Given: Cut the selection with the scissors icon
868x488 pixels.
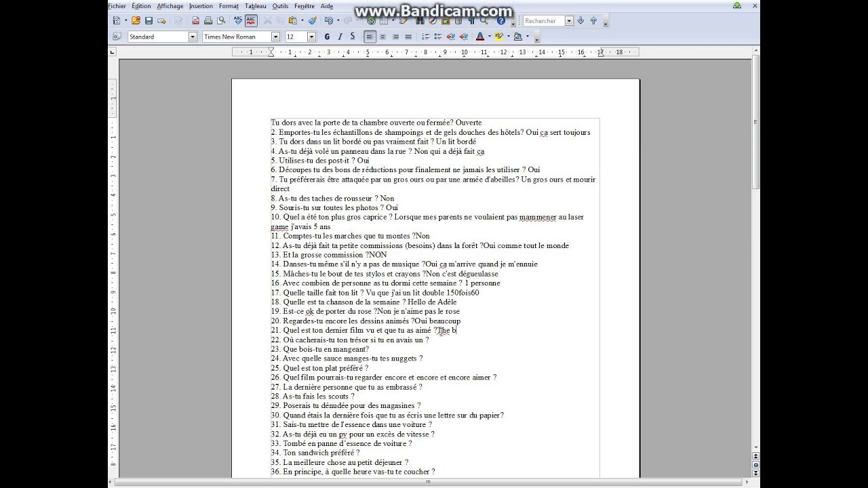Looking at the screenshot, I should coord(267,21).
